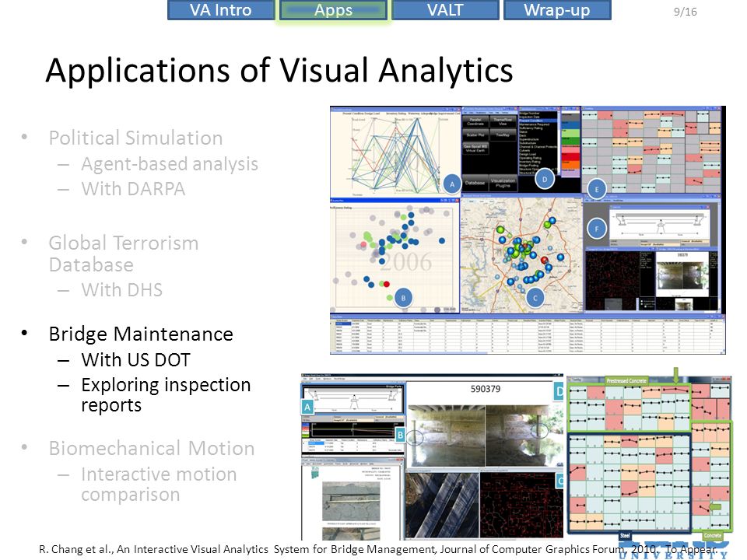Open the treemap view in the top screenshot
The height and width of the screenshot is (560, 747).
point(651,150)
